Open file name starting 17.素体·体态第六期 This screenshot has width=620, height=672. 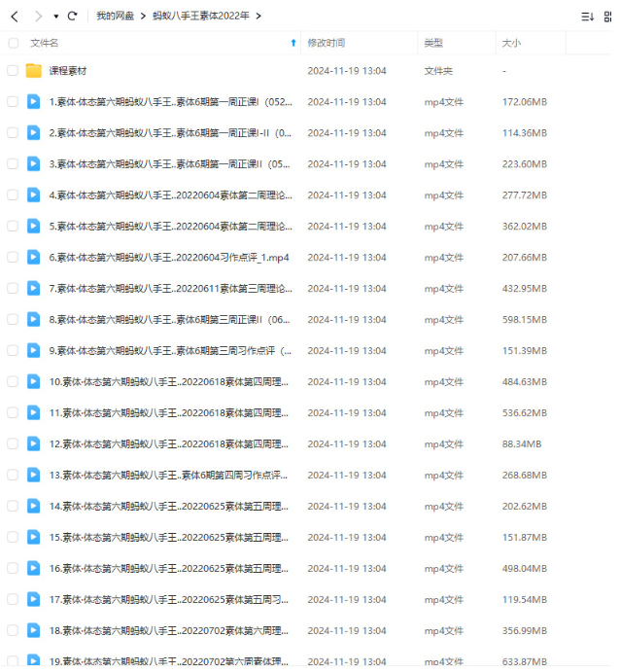(169, 599)
